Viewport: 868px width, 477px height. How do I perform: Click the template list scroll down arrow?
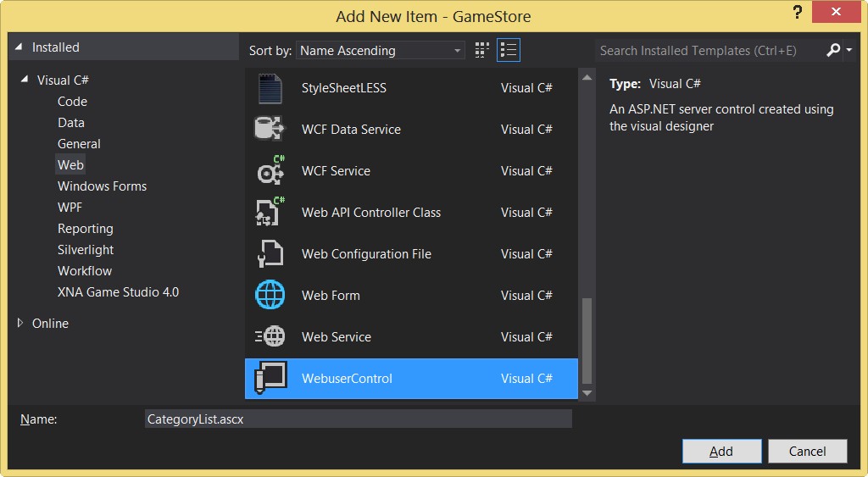pos(587,393)
